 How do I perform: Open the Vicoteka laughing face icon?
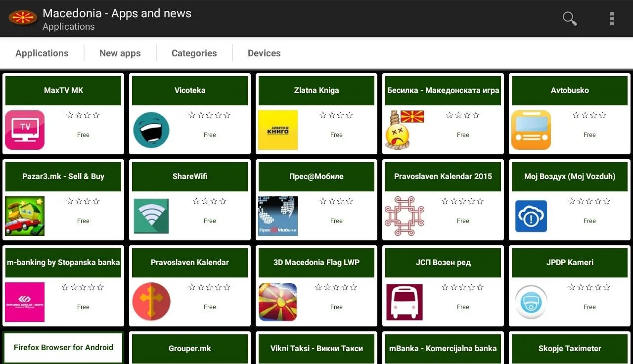(151, 130)
